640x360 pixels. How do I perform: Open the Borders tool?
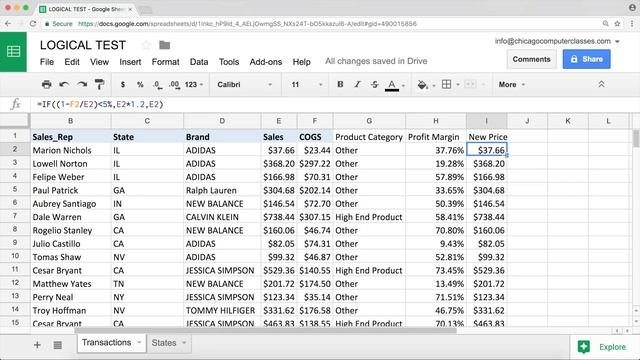pos(447,84)
